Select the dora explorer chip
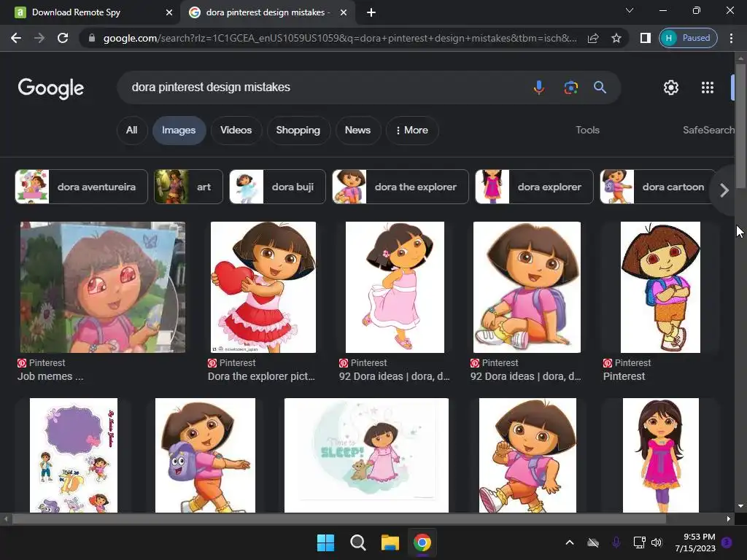Viewport: 747px width, 560px height. (x=534, y=187)
